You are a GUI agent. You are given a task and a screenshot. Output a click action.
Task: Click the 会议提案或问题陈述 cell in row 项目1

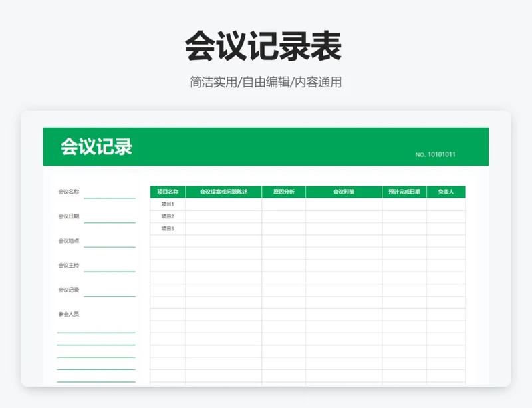[223, 204]
